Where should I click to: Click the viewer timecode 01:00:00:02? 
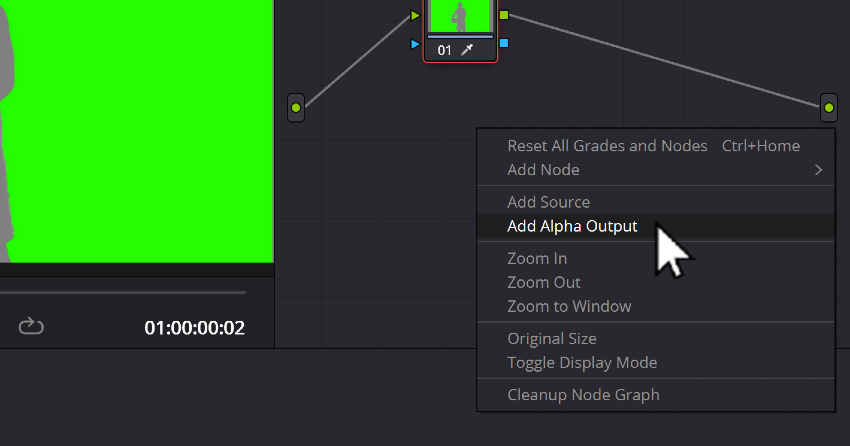point(195,328)
